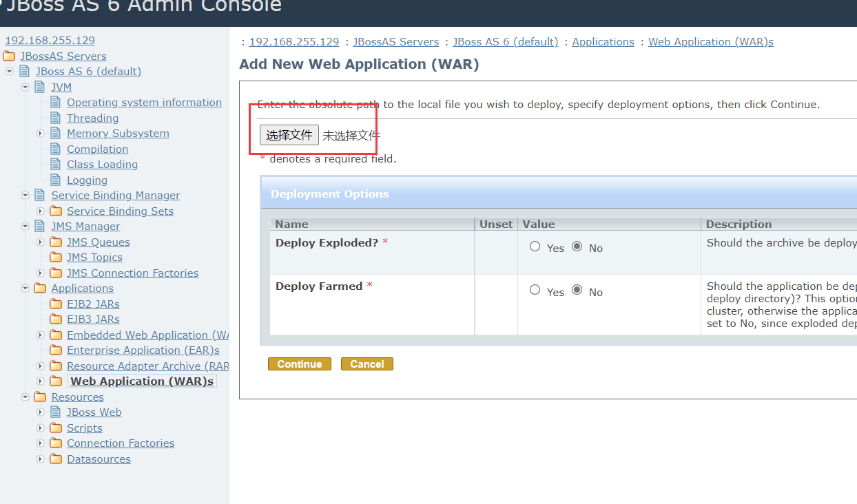Open the Threading tree link
This screenshot has width=857, height=504.
point(92,118)
